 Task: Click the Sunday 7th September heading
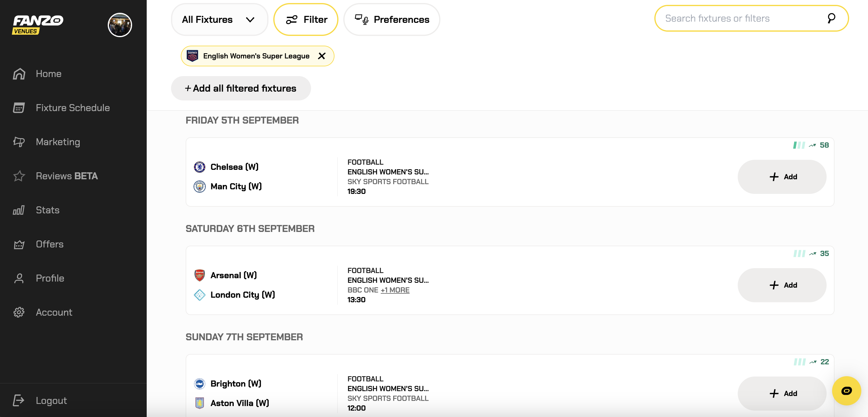tap(244, 337)
